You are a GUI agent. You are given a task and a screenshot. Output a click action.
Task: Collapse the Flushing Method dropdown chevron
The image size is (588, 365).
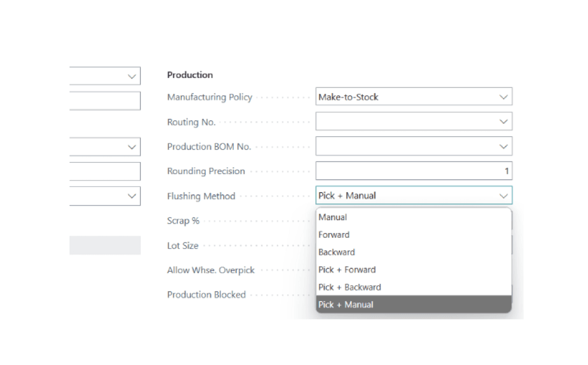(503, 196)
